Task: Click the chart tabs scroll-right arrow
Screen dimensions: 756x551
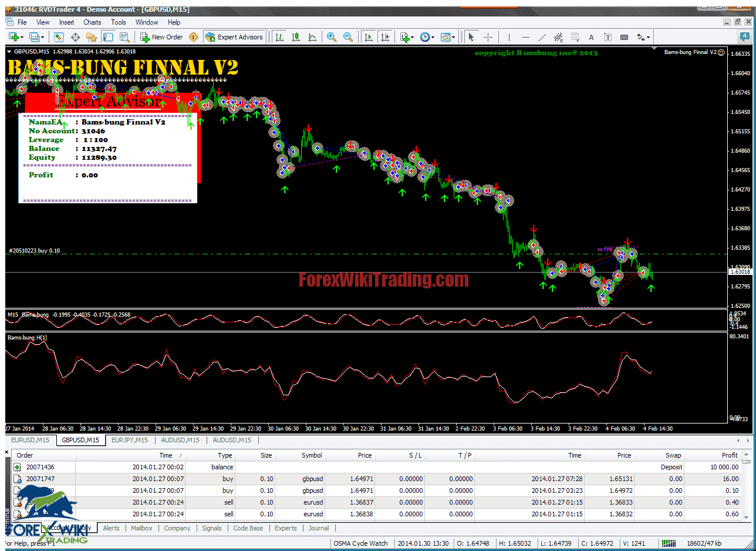Action: click(747, 441)
